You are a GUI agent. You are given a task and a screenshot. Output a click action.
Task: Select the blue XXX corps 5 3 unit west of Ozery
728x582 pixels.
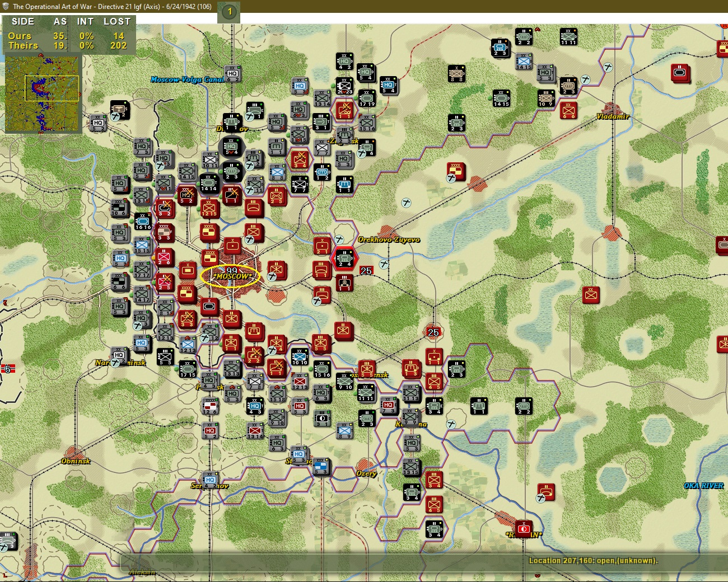tap(321, 466)
